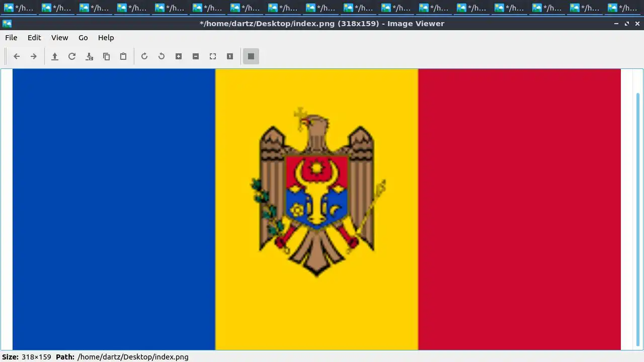Maximize the Image Viewer window
644x362 pixels.
pos(627,24)
